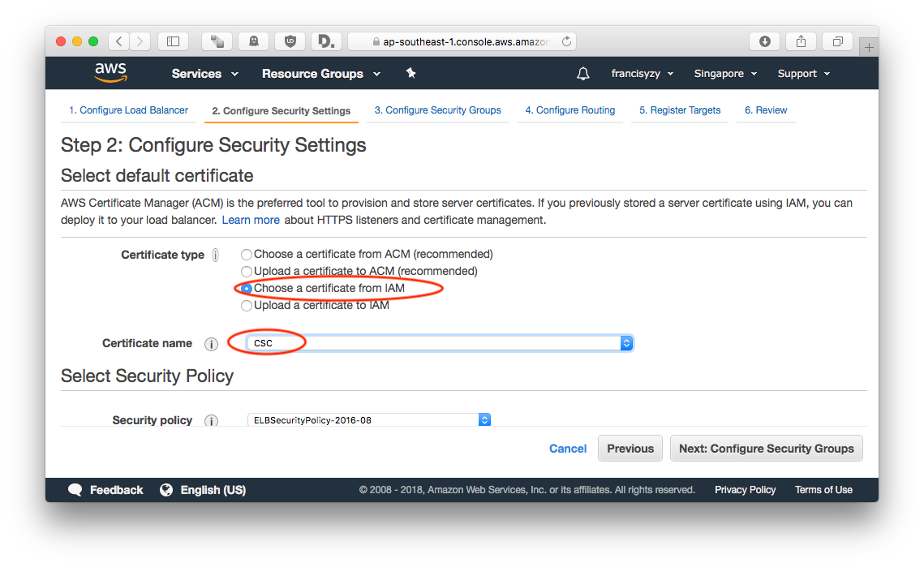Toggle Safari sidebar button
The image size is (924, 567).
173,41
